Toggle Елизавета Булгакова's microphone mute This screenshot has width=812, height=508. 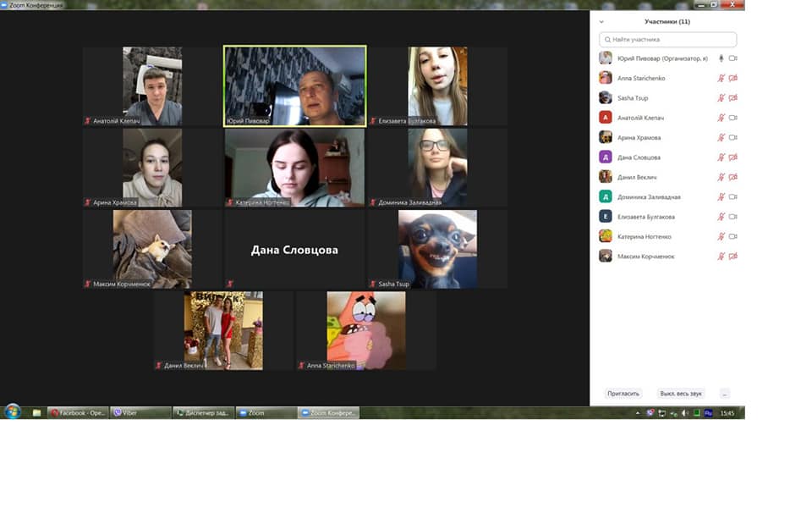(721, 217)
